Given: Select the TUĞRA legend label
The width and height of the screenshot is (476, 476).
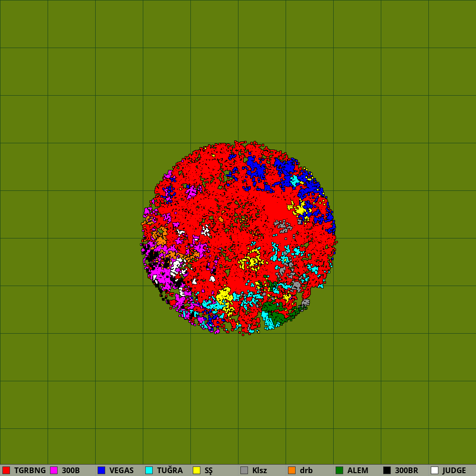Looking at the screenshot, I should (170, 470).
